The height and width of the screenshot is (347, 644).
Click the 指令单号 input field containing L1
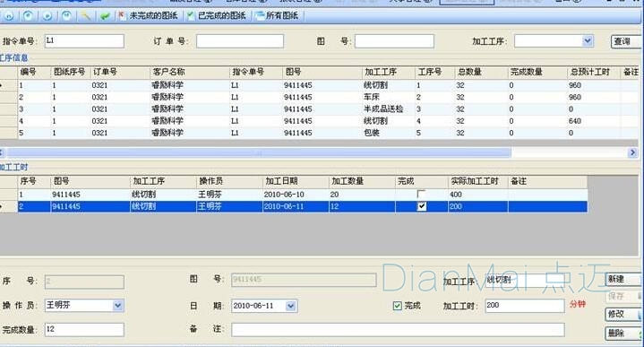[x=84, y=41]
